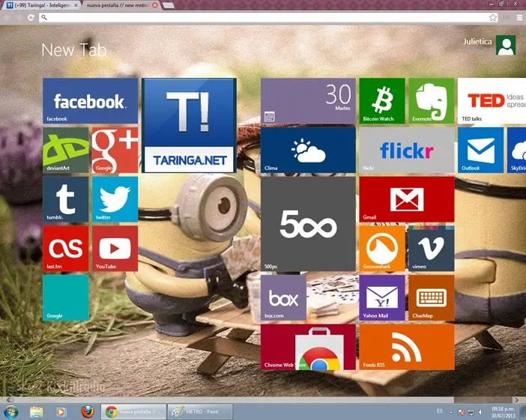Reload the current page

click(x=31, y=17)
